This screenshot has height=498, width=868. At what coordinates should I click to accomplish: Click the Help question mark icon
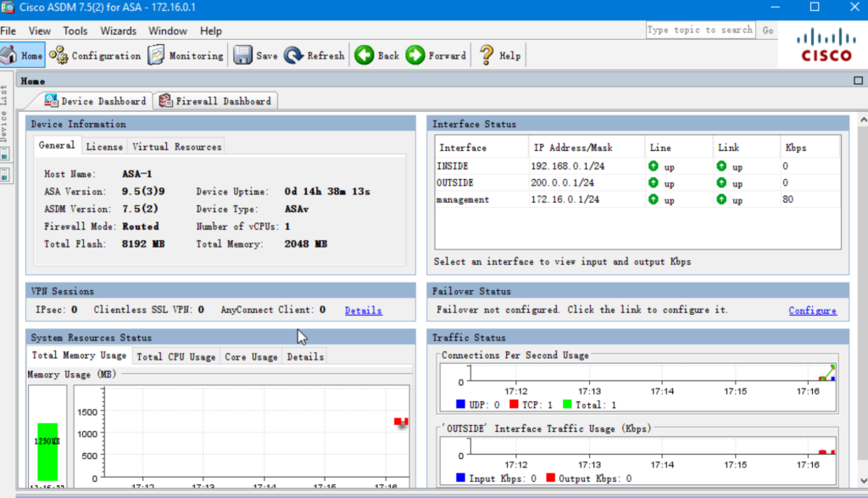[487, 55]
